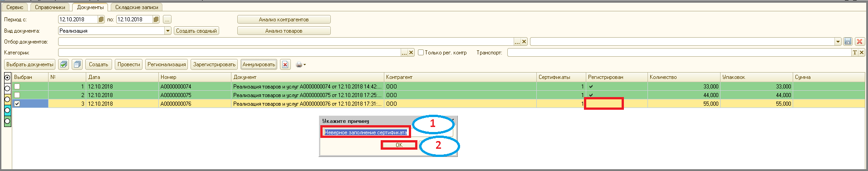The image size is (868, 171).
Task: Click the Регистрирован column header
Action: point(617,77)
